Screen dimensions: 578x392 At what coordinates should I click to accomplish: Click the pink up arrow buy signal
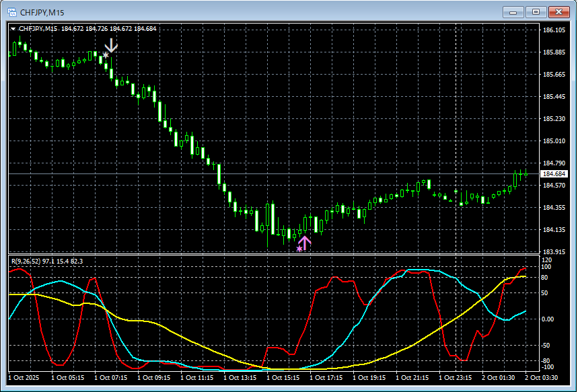click(x=305, y=243)
